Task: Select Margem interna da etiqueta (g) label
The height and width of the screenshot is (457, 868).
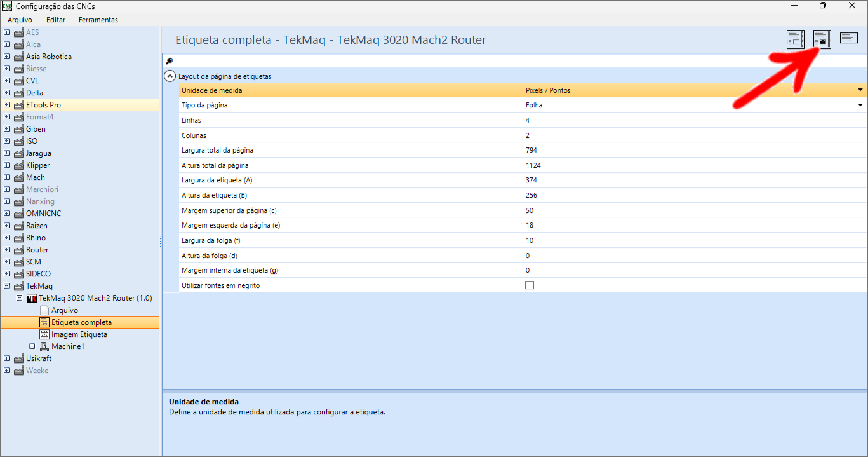Action: pos(230,270)
